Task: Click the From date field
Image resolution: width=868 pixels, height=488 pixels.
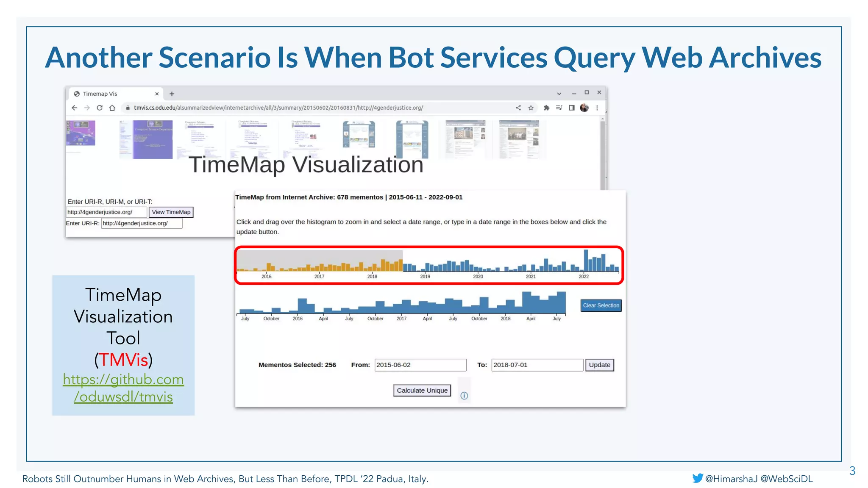Action: [420, 365]
